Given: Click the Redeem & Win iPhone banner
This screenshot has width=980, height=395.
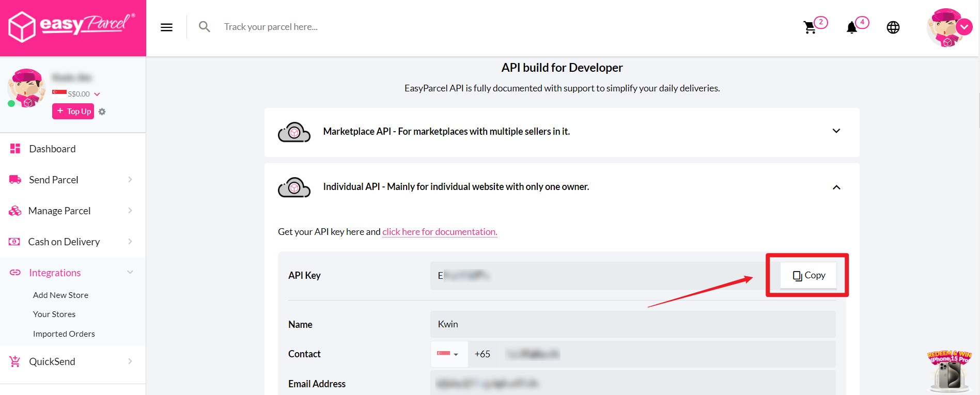Looking at the screenshot, I should 950,372.
